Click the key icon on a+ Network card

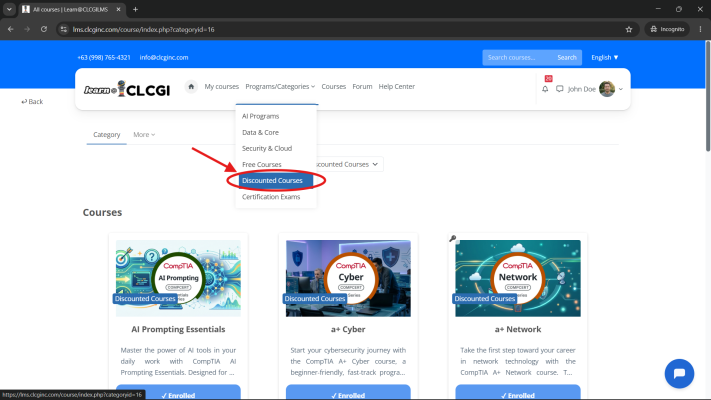(453, 239)
